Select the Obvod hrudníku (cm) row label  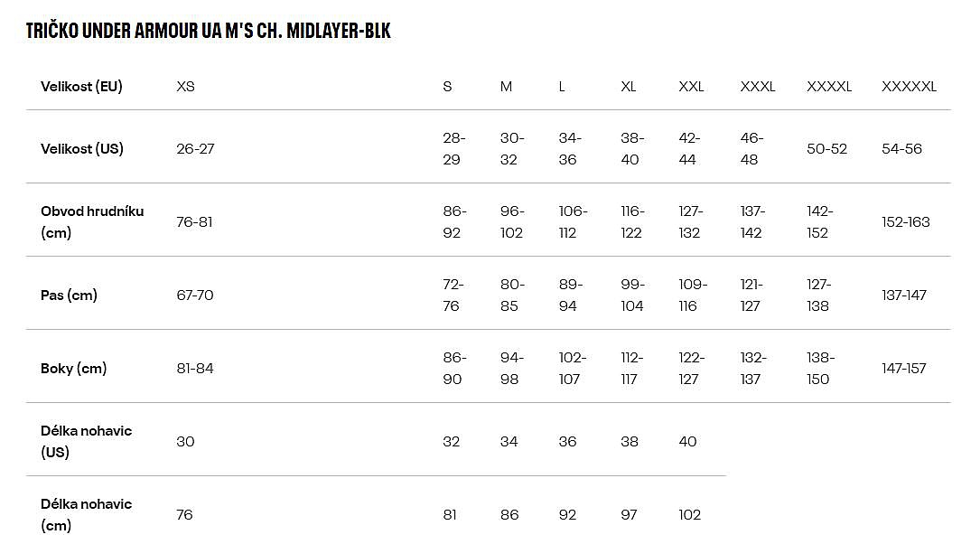pos(92,221)
